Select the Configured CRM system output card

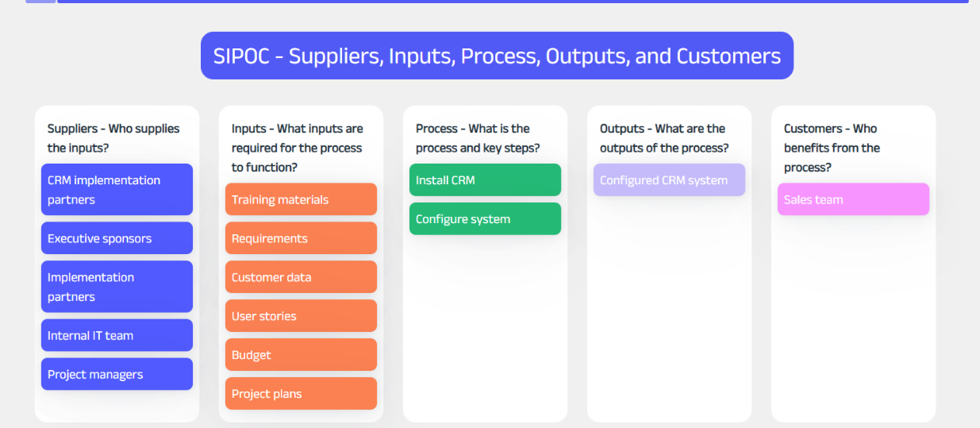(x=669, y=180)
